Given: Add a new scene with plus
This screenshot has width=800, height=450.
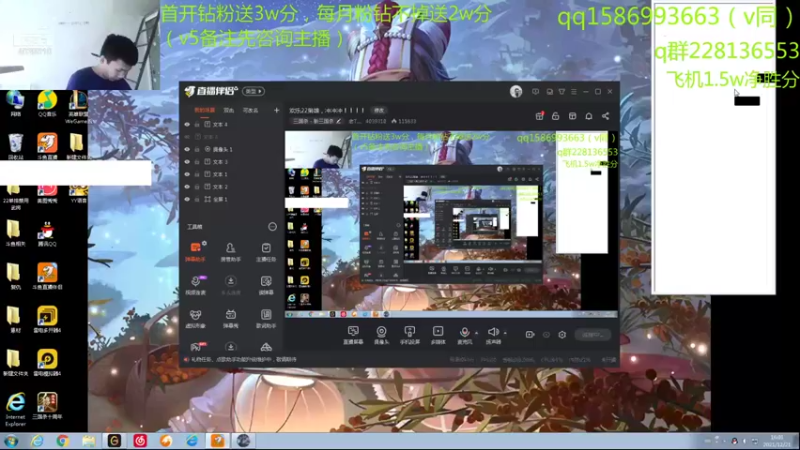Looking at the screenshot, I should click(277, 110).
